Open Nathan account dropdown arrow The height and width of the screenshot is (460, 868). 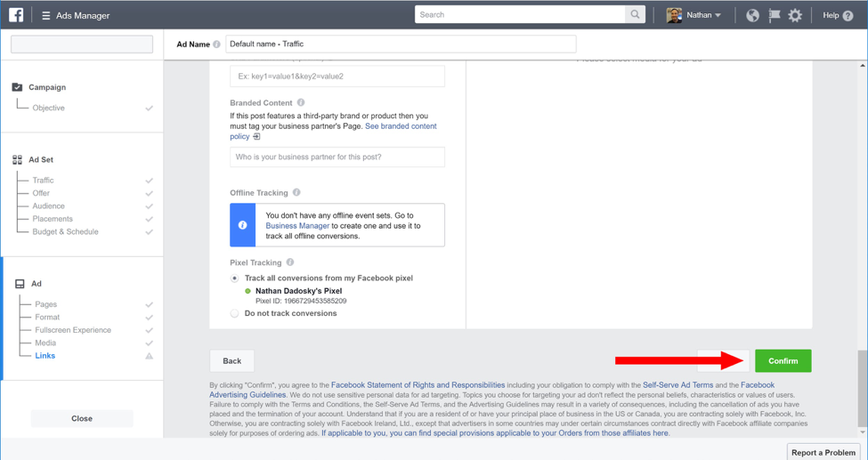pyautogui.click(x=718, y=15)
